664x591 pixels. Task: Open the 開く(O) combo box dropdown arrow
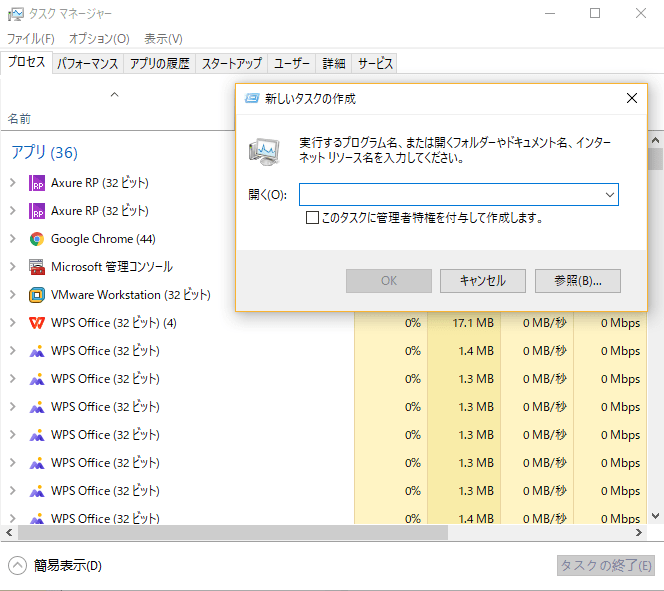[x=609, y=195]
